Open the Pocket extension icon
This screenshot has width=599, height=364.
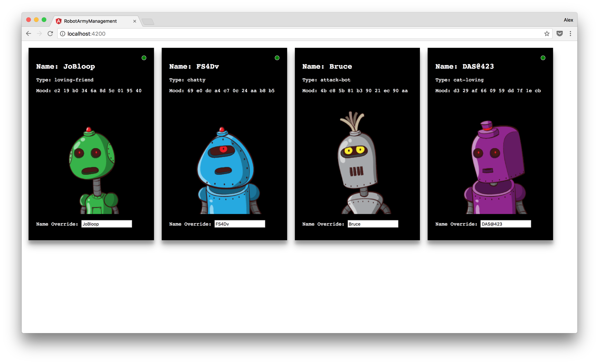560,33
